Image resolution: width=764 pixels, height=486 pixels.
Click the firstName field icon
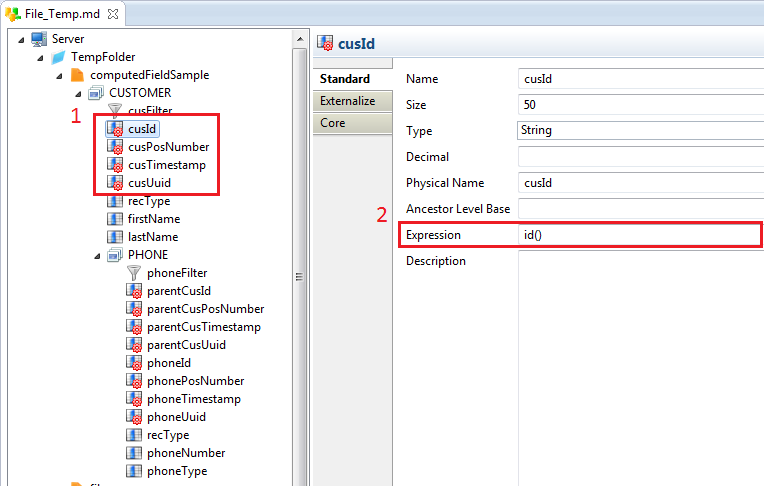[x=115, y=219]
